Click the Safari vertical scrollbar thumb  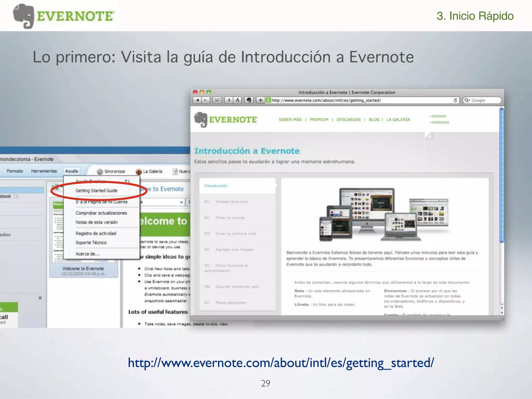click(x=502, y=175)
